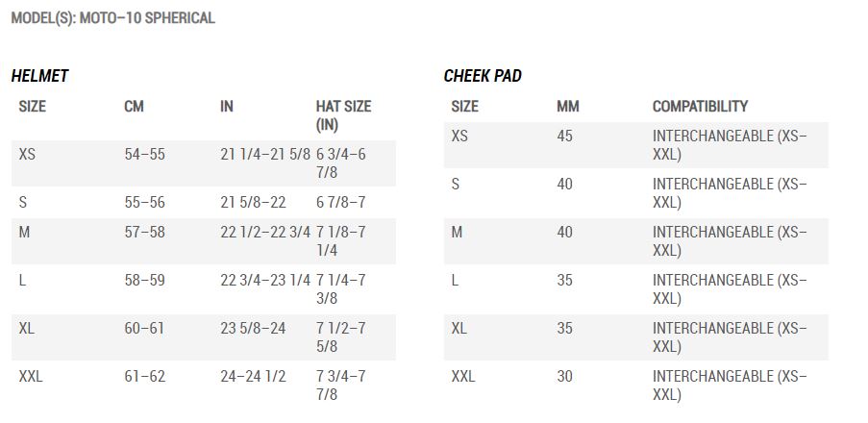Select the helmet XS row value 54–55
The height and width of the screenshot is (423, 868).
click(x=144, y=155)
